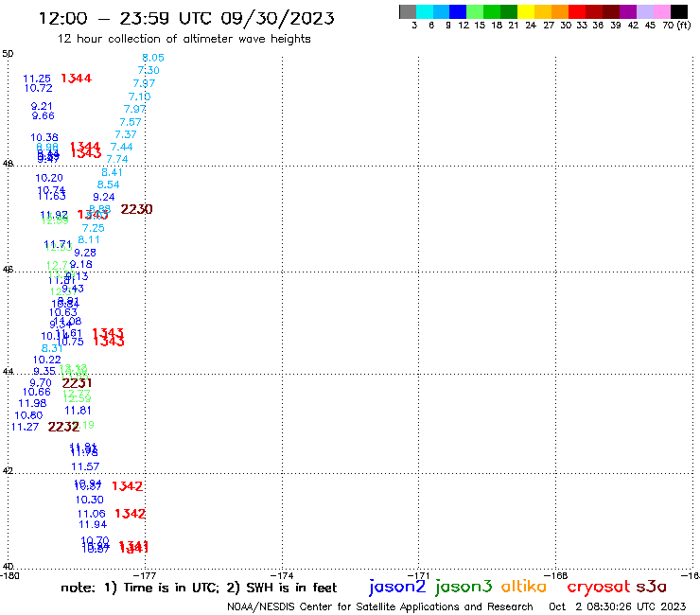Click the '45' legend label
The width and height of the screenshot is (700, 615).
pyautogui.click(x=650, y=25)
